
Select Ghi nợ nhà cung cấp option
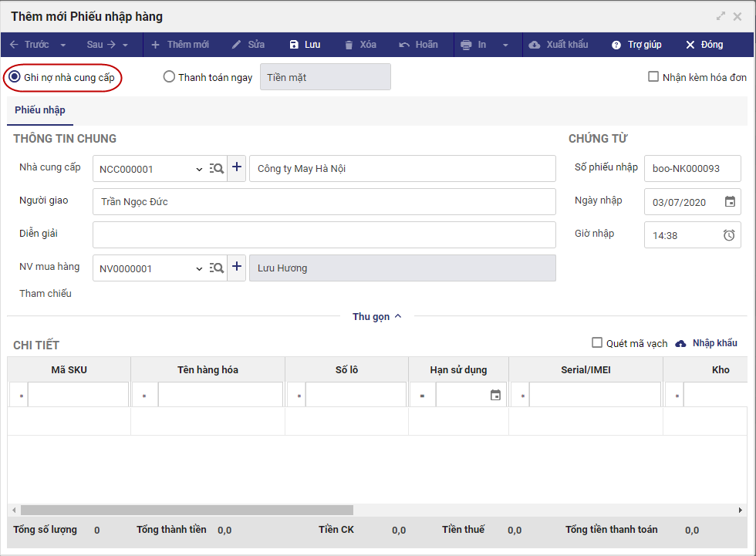[15, 77]
